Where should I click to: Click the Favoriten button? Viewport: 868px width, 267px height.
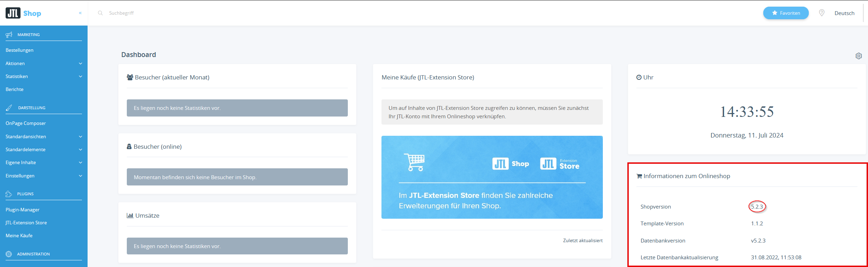pos(786,13)
